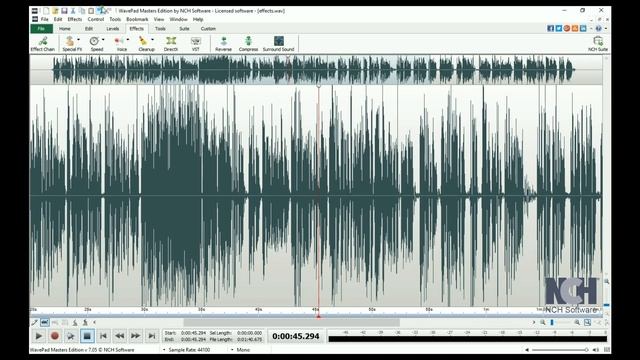Open the Sample Rate 44100 dropdown
Screen dimensions: 640x360
pos(187,350)
